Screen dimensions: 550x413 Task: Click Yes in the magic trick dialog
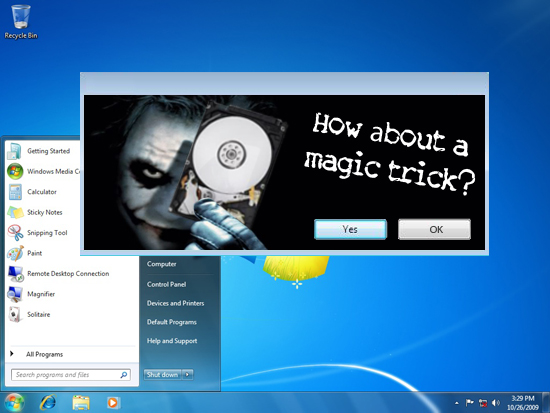[x=350, y=229]
